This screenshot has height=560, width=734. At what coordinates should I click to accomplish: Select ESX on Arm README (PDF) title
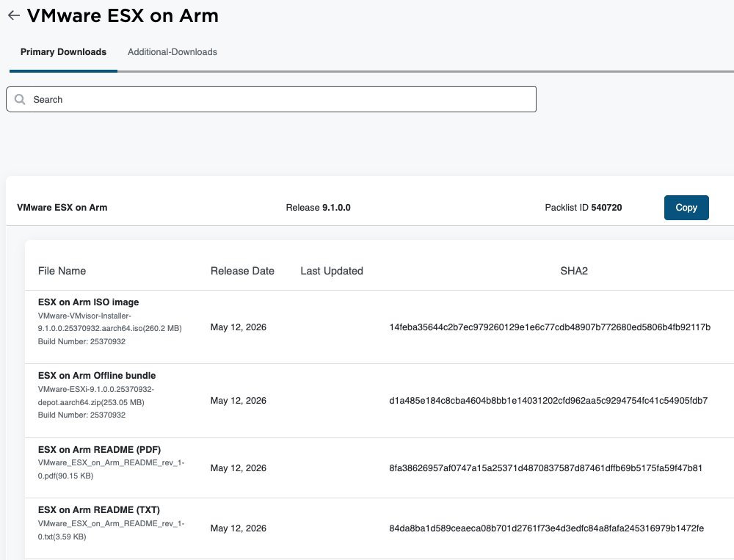(99, 449)
